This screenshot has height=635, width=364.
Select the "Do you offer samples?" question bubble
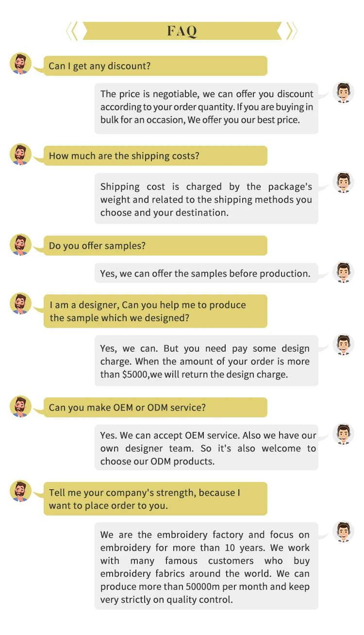[x=155, y=246]
